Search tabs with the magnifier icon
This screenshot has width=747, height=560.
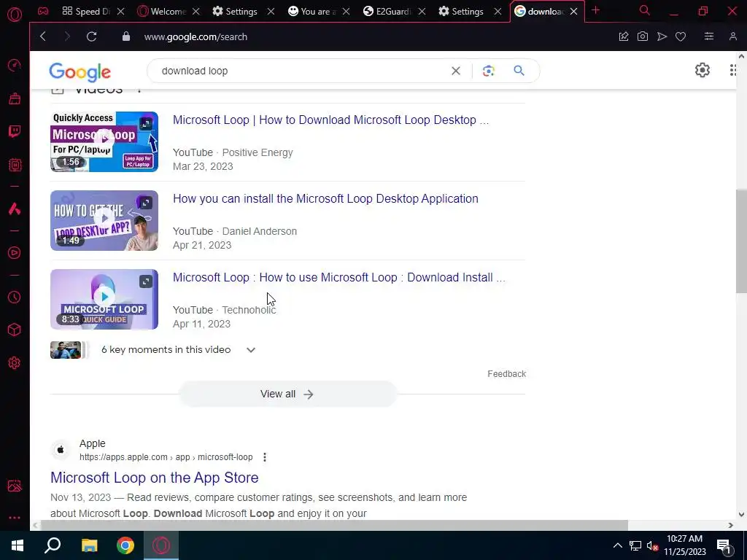tap(645, 10)
